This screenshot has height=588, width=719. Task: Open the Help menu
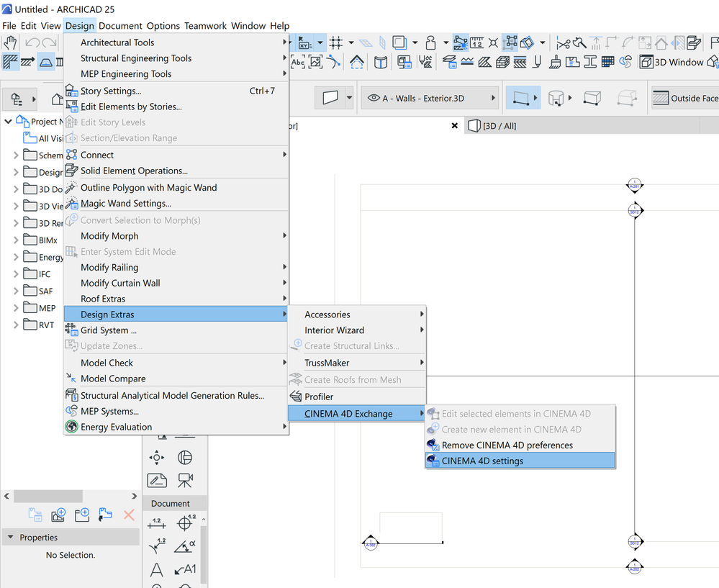[280, 26]
